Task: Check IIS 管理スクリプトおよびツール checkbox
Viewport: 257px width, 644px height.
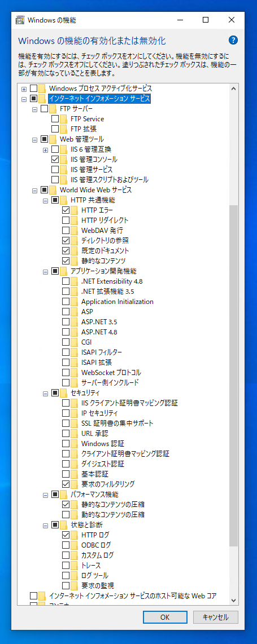Action: (55, 179)
